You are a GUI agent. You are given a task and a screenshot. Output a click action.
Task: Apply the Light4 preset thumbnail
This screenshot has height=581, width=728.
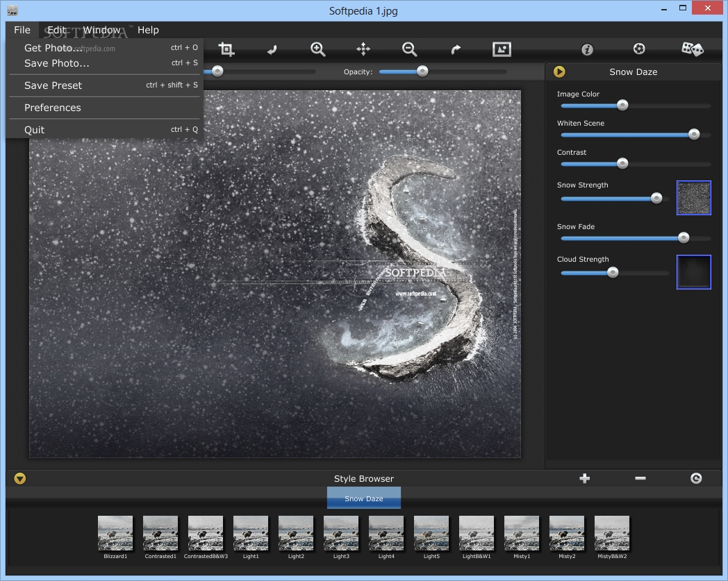click(x=386, y=533)
